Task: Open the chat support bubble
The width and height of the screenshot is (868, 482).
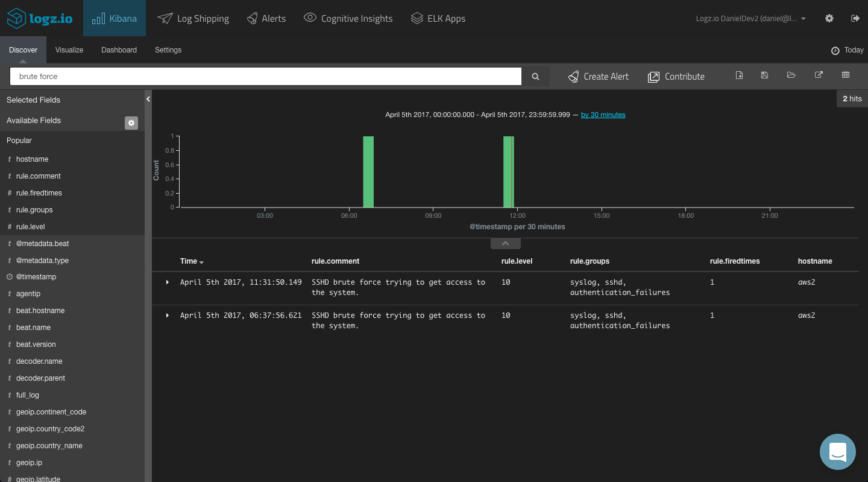Action: [838, 452]
